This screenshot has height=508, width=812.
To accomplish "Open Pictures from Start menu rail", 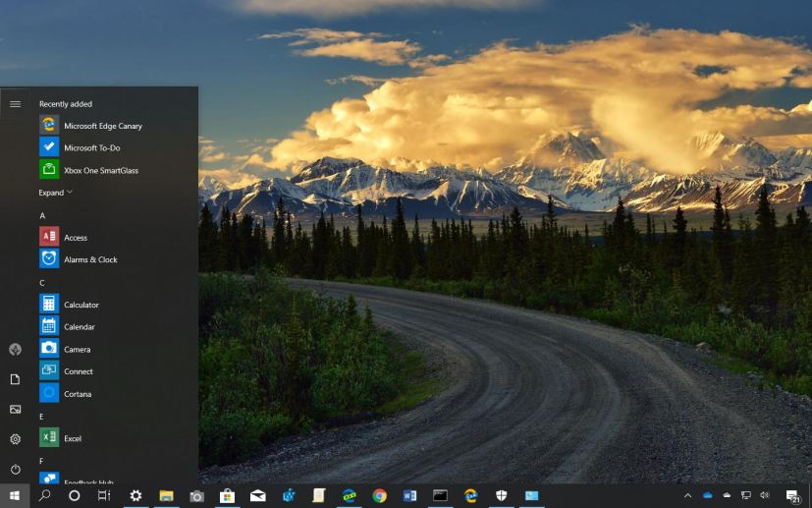I will pos(15,410).
